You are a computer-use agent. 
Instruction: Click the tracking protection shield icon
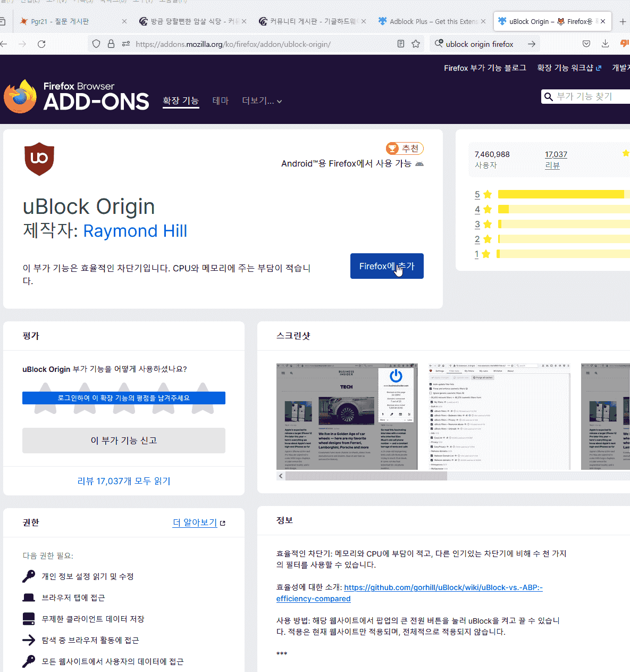(x=96, y=44)
